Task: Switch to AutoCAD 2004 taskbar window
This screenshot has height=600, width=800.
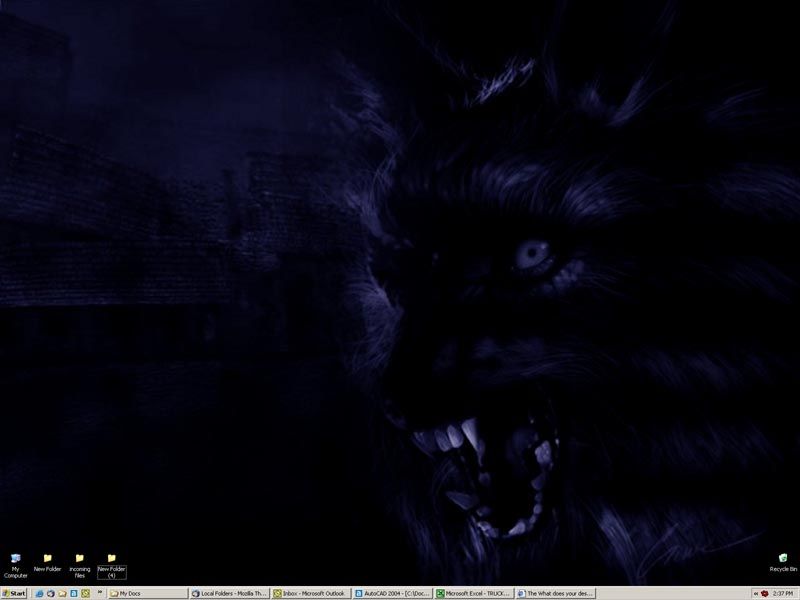Action: coord(392,593)
